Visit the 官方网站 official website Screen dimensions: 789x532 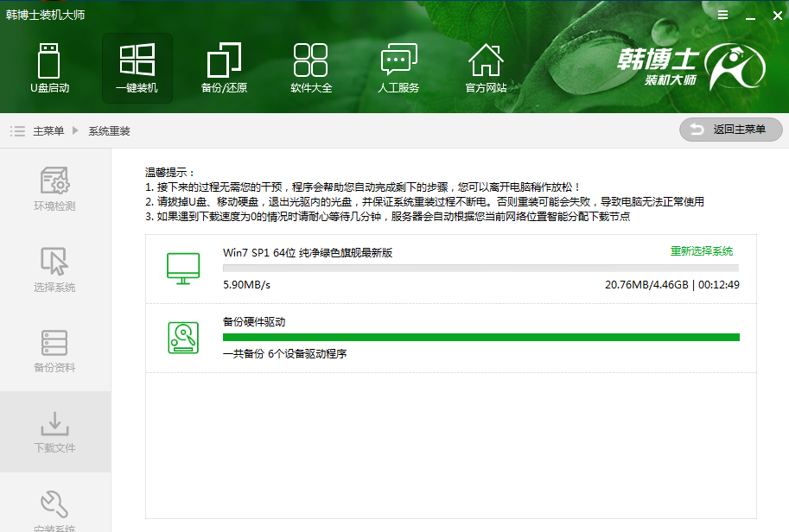pos(486,68)
